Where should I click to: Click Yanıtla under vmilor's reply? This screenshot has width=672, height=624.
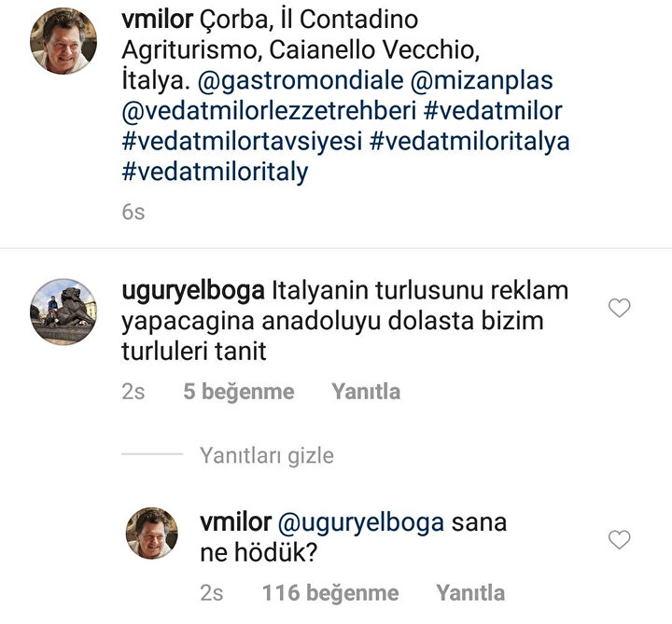coord(470,593)
